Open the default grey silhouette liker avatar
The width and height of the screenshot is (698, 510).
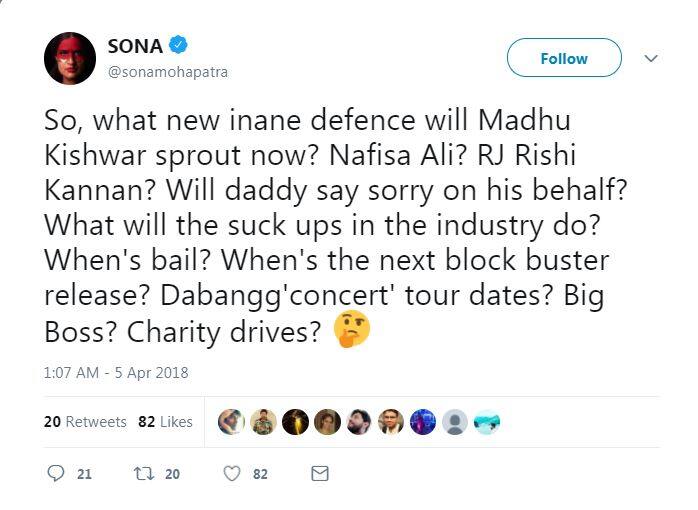pos(454,422)
